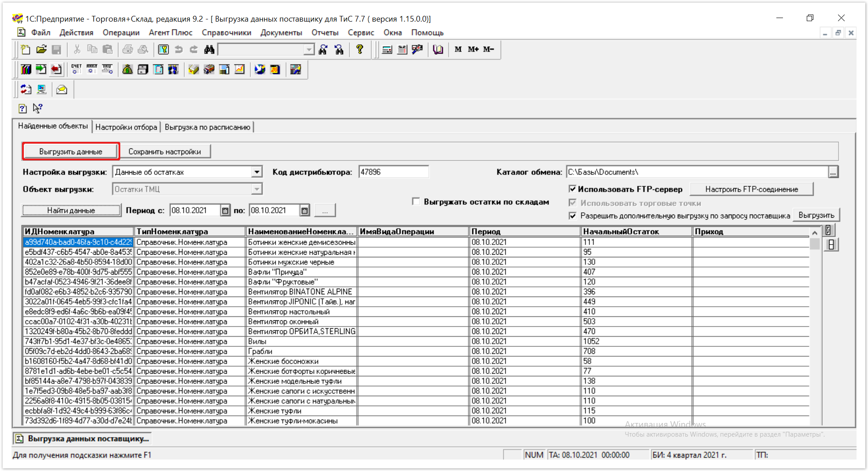
Task: Click the key-on-window toolbar icon
Action: pos(163,49)
